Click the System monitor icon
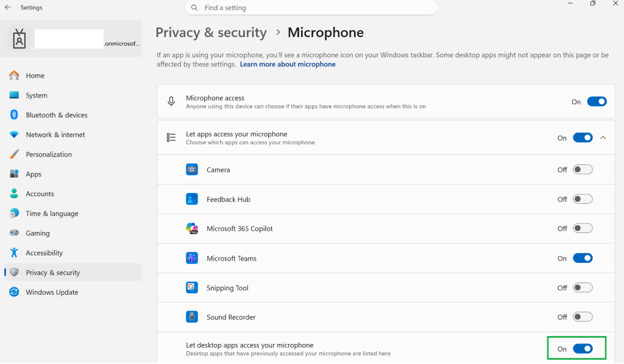624x364 pixels. click(x=15, y=95)
